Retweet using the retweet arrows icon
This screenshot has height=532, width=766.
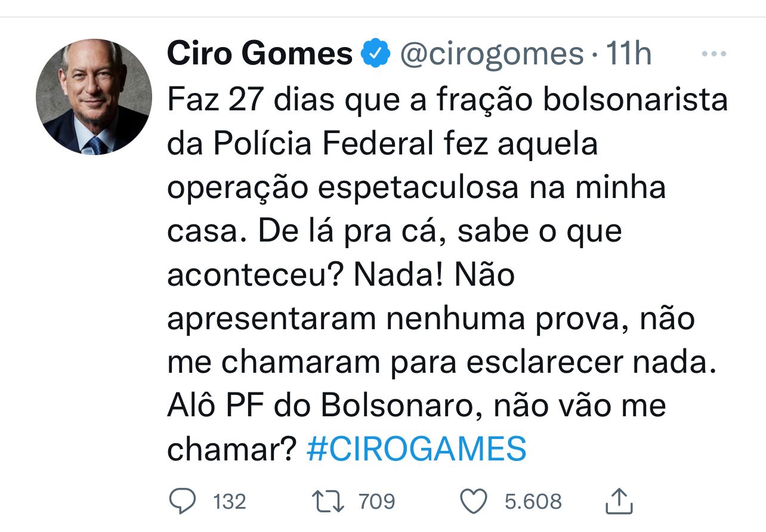click(x=328, y=502)
